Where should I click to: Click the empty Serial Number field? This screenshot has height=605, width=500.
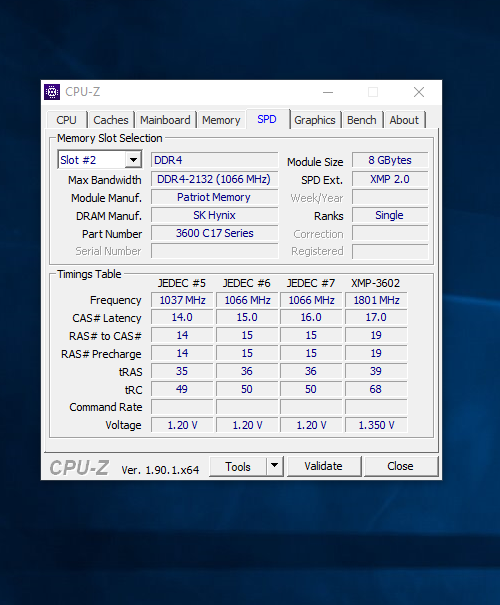point(215,251)
